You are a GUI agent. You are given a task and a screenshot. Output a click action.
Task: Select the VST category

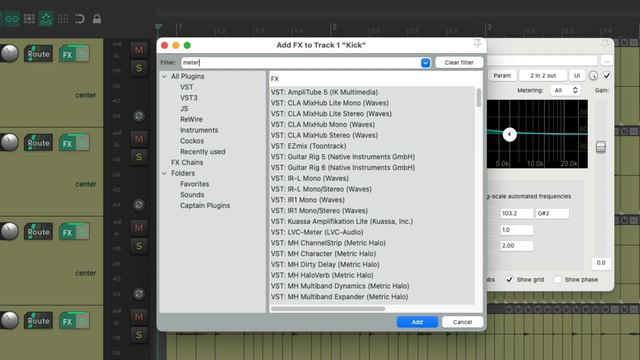pyautogui.click(x=187, y=87)
